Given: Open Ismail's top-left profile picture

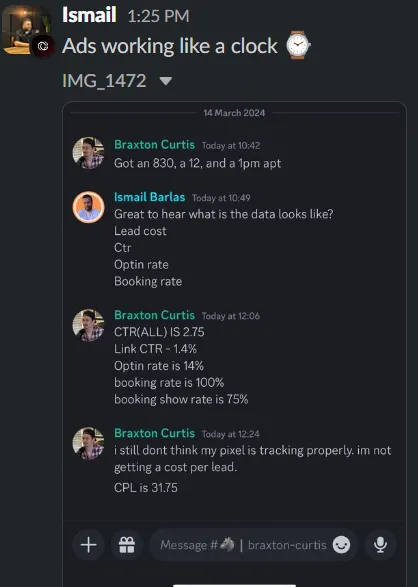Looking at the screenshot, I should click(26, 30).
